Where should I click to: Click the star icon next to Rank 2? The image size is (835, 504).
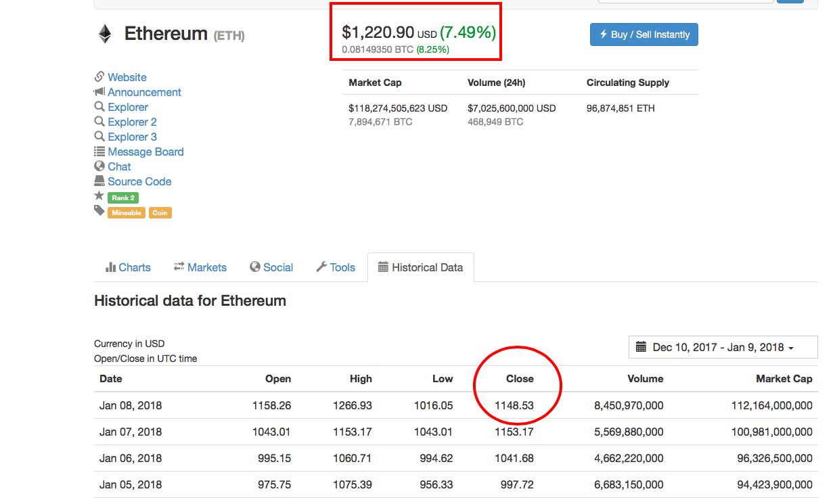click(x=99, y=196)
